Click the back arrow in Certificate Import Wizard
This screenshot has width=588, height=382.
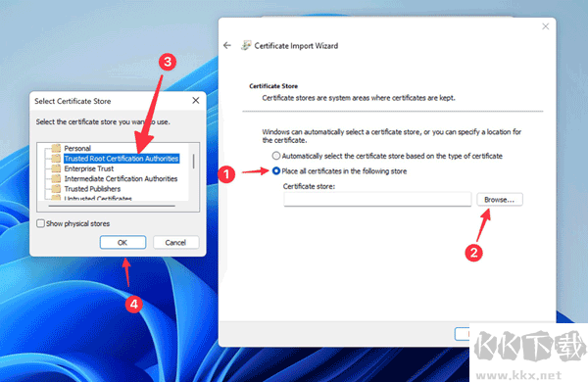(x=227, y=45)
